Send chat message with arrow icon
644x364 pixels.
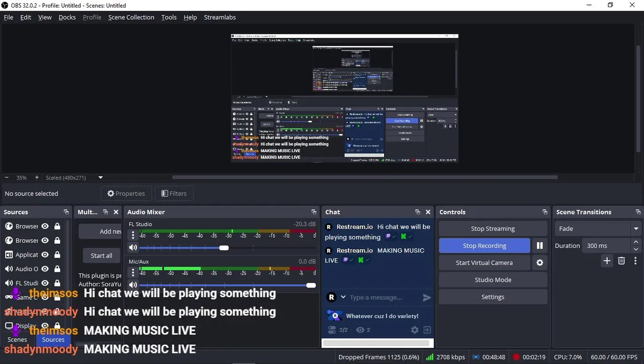tap(427, 297)
